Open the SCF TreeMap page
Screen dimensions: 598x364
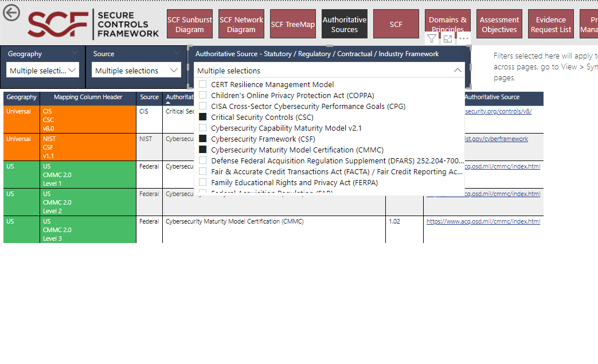click(x=292, y=24)
